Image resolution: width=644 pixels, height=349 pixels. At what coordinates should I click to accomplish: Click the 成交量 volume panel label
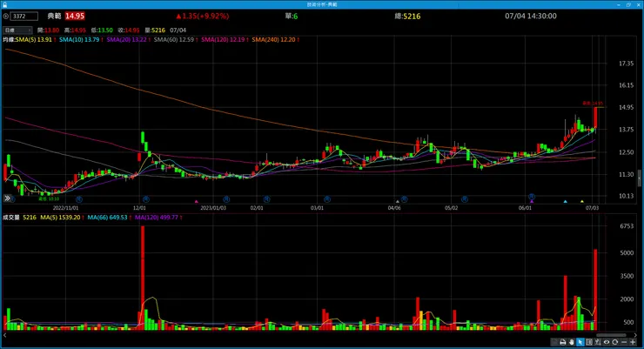click(x=11, y=218)
